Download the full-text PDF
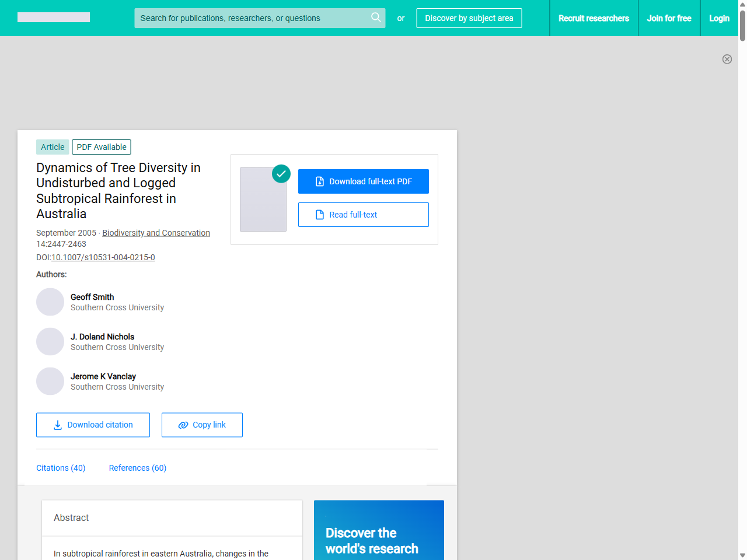Screen dimensions: 747x560 pos(363,181)
